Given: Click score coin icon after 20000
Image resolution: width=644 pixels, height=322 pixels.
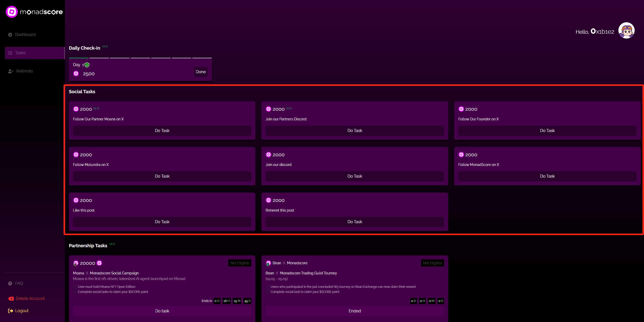Looking at the screenshot, I should (99, 263).
